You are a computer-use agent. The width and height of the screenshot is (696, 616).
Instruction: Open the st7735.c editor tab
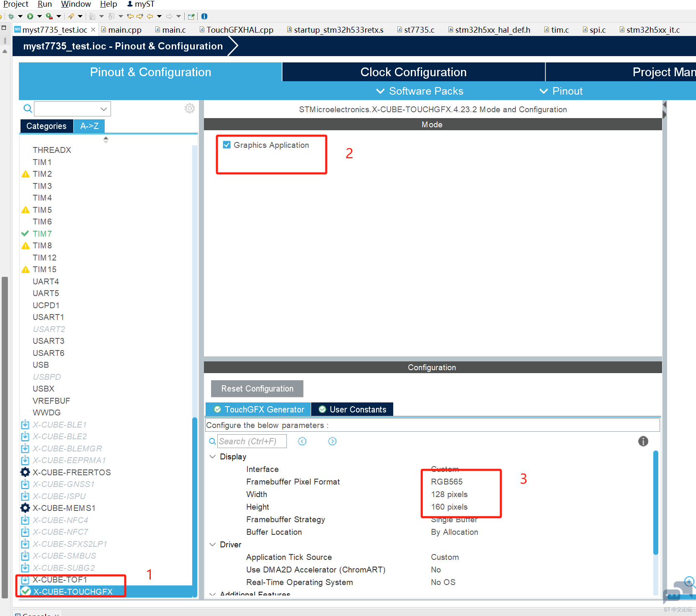tap(416, 30)
